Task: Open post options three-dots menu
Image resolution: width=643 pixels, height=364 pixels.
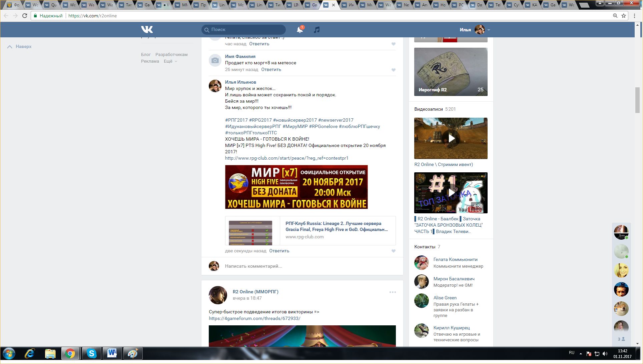Action: pos(393,292)
